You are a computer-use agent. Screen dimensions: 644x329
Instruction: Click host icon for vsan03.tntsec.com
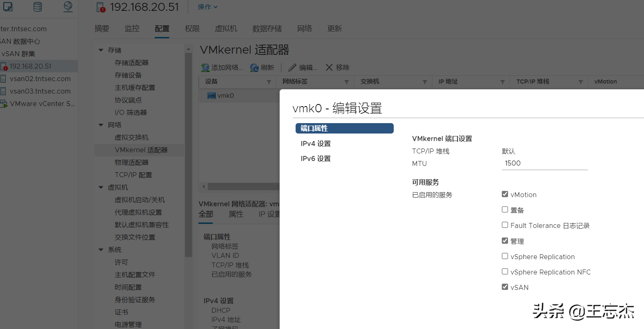pos(3,91)
